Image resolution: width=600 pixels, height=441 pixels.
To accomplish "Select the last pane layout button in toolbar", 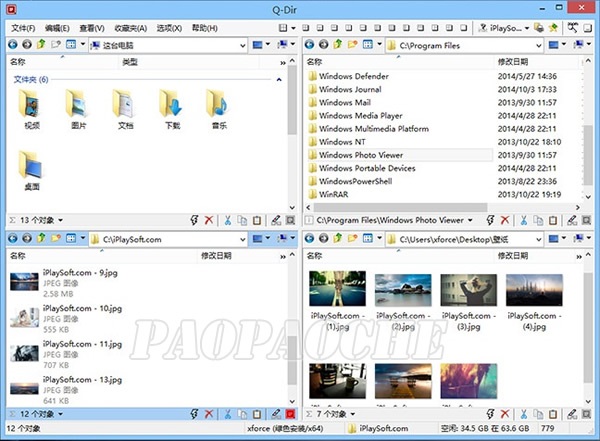I will coord(464,28).
